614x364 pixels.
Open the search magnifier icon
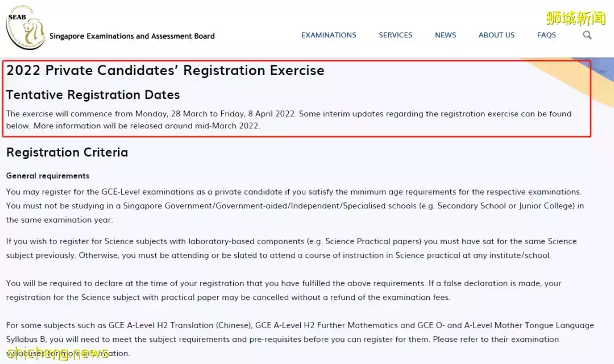[587, 35]
